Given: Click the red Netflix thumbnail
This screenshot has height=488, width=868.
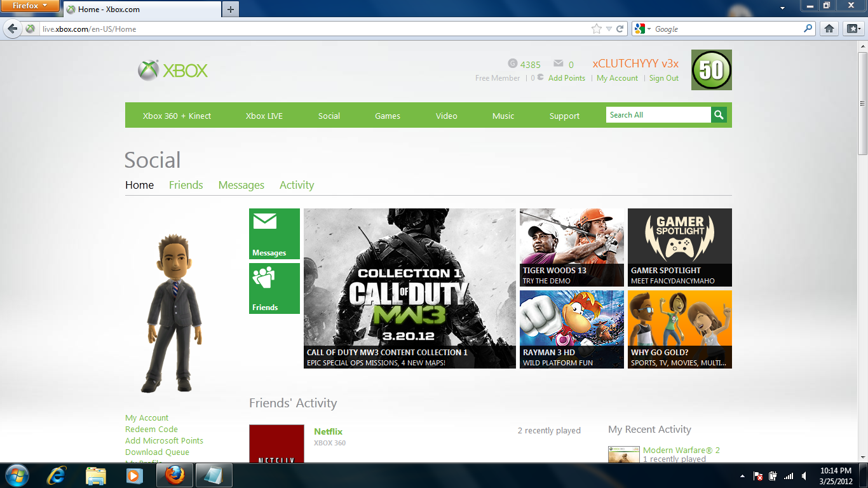Looking at the screenshot, I should pos(276,444).
